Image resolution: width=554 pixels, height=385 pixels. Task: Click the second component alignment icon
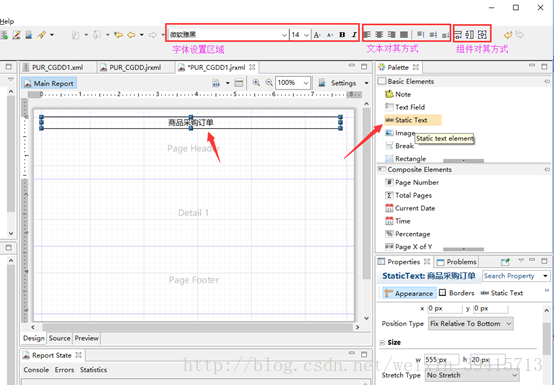click(x=470, y=35)
